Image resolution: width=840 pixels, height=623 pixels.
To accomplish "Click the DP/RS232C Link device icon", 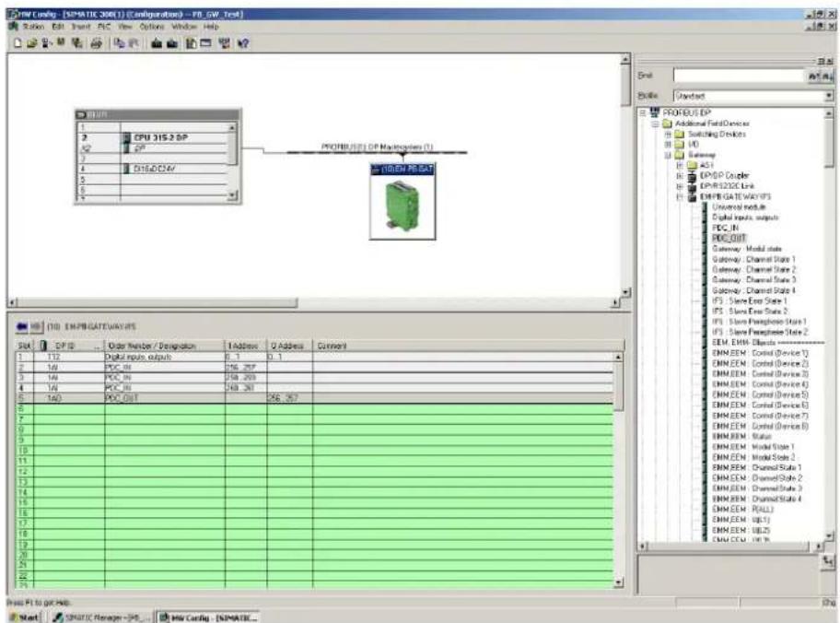I will pyautogui.click(x=692, y=186).
